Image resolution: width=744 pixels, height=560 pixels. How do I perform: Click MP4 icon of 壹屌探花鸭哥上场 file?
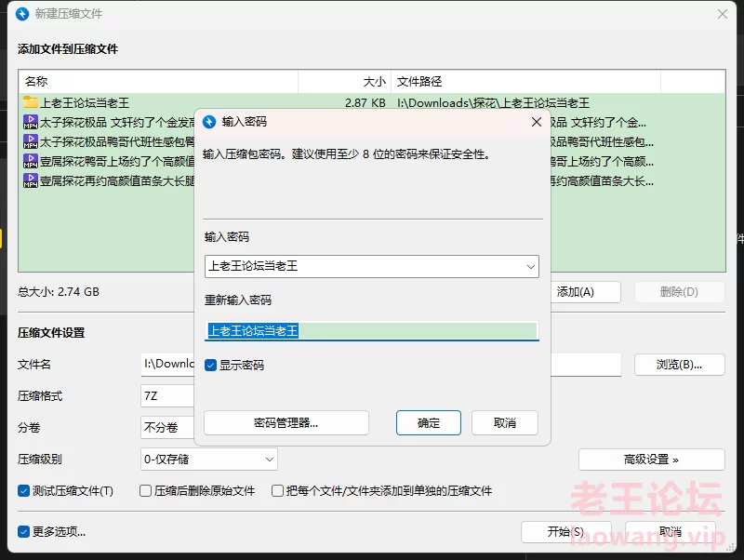click(x=31, y=161)
